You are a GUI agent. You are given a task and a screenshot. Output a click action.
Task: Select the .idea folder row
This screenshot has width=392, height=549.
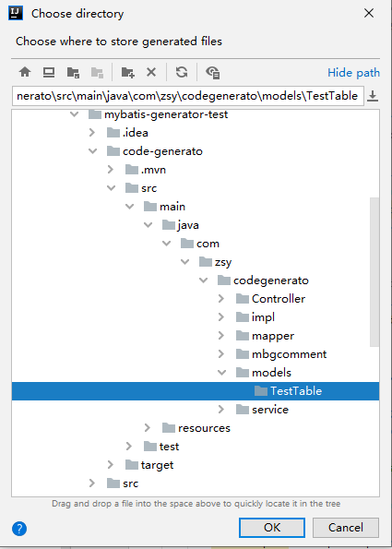[x=127, y=133]
